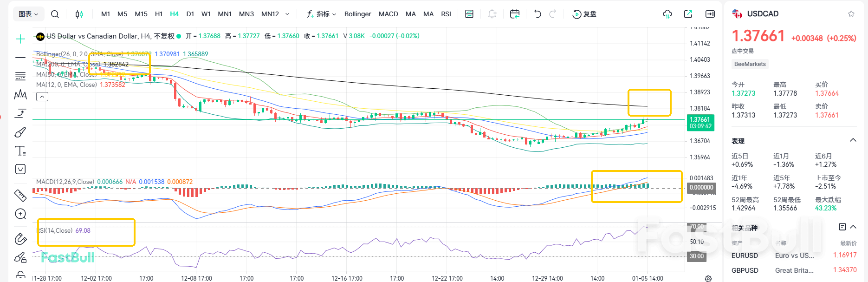Image resolution: width=868 pixels, height=282 pixels.
Task: Select the brush drawing tool
Action: point(20,133)
